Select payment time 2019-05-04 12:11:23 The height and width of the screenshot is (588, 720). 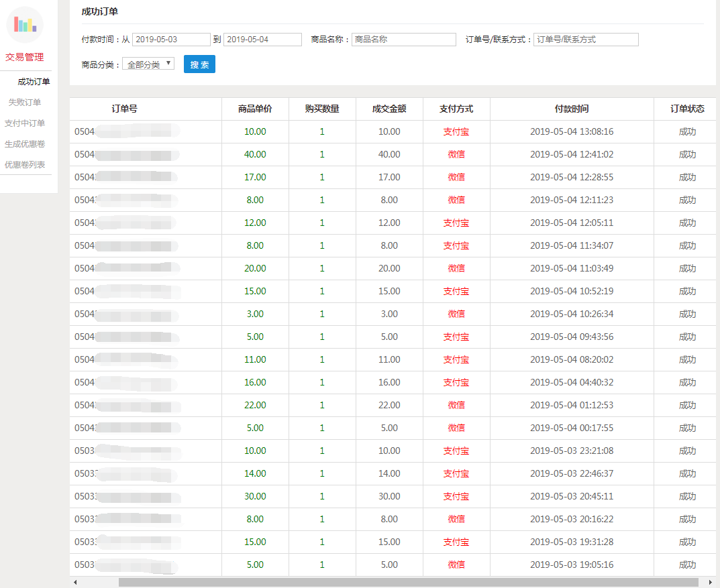pyautogui.click(x=572, y=200)
